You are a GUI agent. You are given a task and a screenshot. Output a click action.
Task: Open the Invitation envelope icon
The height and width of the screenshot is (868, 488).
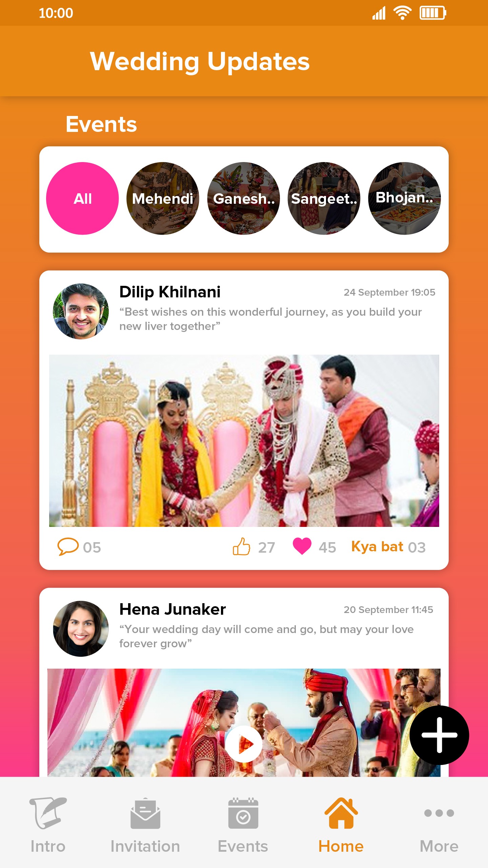tap(145, 813)
